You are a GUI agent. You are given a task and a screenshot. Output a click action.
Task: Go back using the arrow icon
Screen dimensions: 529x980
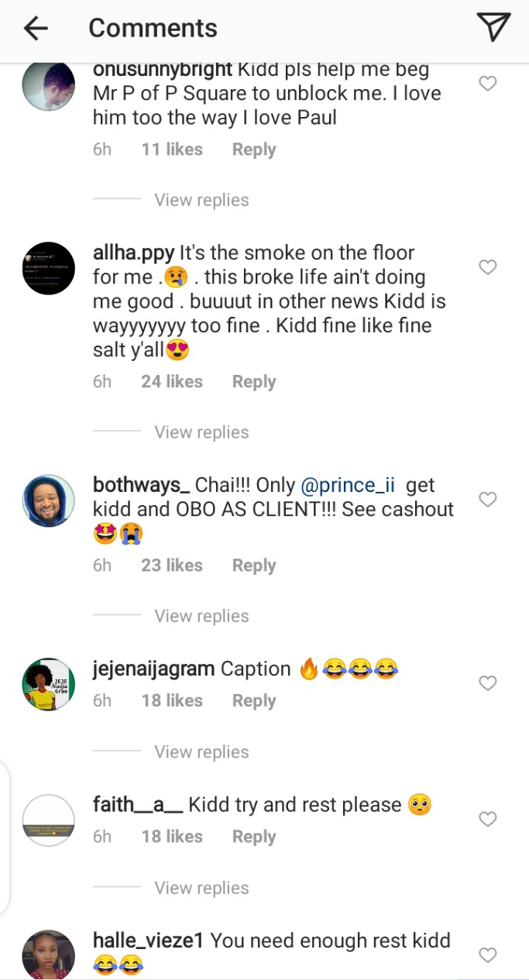tap(36, 29)
